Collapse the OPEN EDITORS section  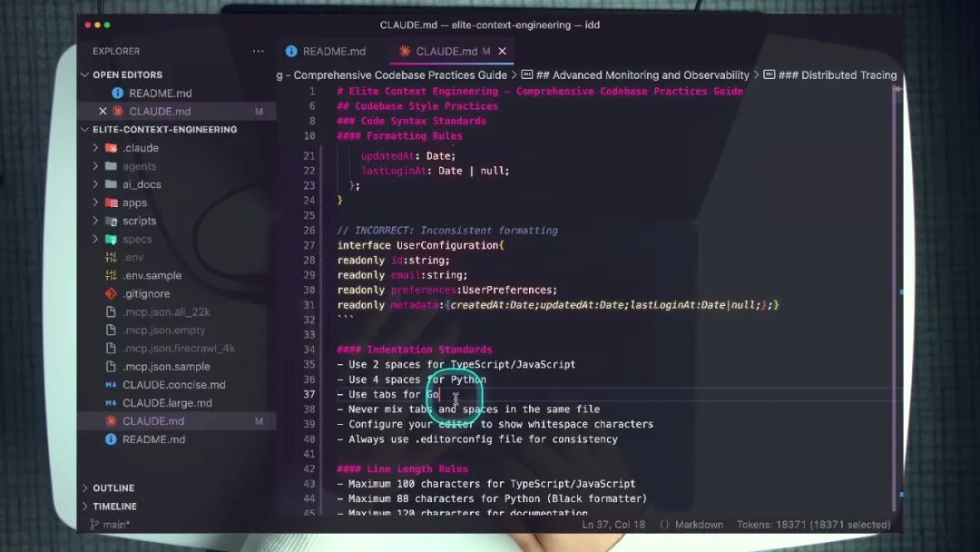pos(85,74)
